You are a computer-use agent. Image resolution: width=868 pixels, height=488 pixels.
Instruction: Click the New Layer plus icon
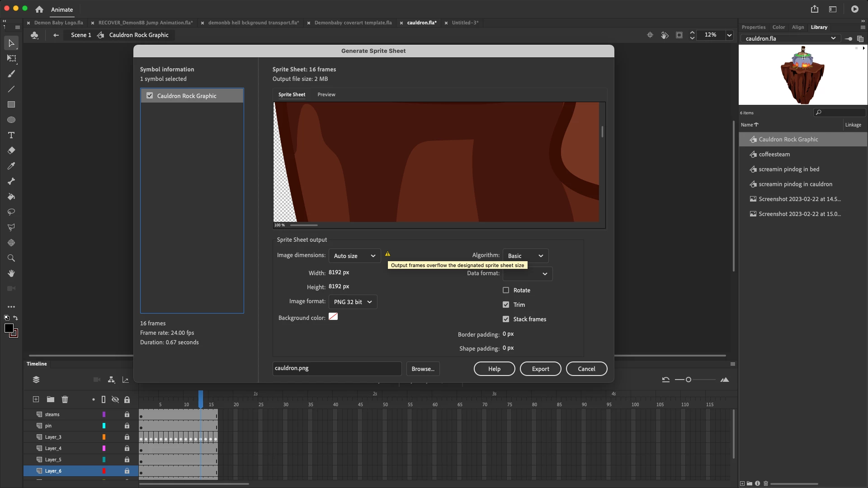(36, 399)
